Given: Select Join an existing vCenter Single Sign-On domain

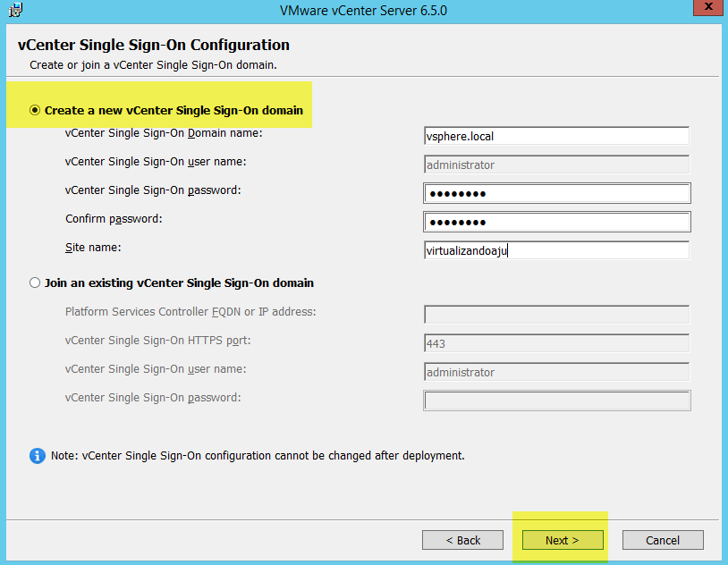Looking at the screenshot, I should pos(36,283).
